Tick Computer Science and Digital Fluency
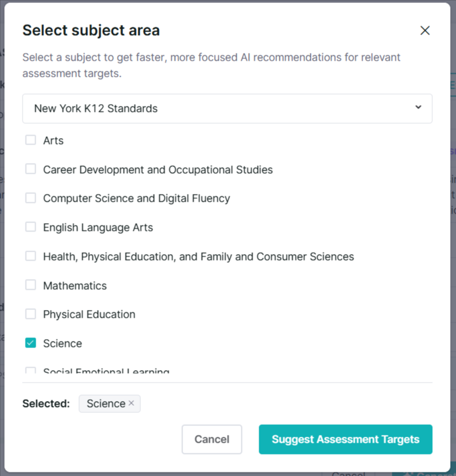Viewport: 456px width, 476px height. [31, 198]
